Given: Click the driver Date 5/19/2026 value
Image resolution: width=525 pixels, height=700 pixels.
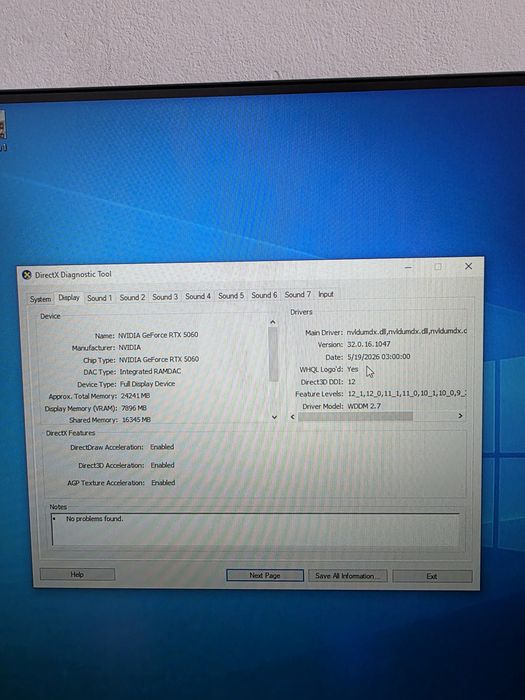Looking at the screenshot, I should (379, 357).
